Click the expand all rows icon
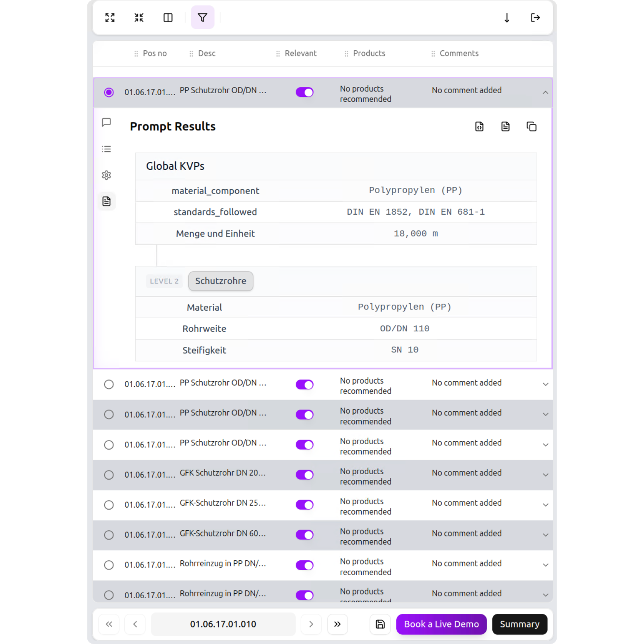Screen dimensions: 644x644 point(110,18)
